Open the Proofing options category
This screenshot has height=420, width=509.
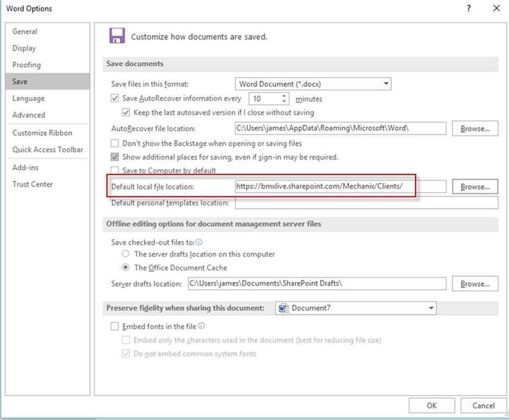pyautogui.click(x=48, y=64)
